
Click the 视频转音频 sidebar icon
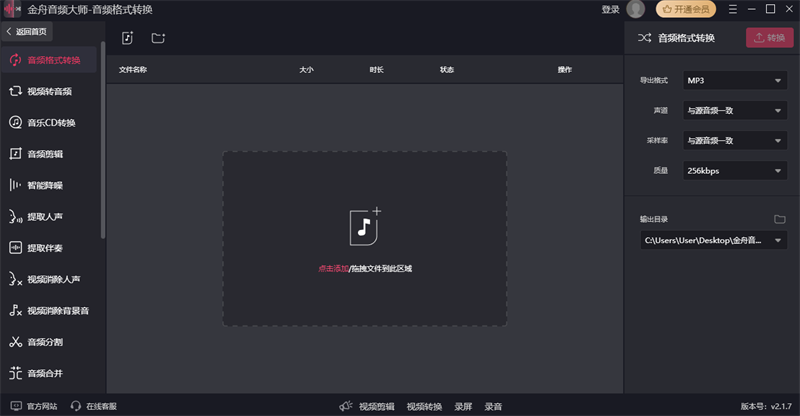[15, 91]
